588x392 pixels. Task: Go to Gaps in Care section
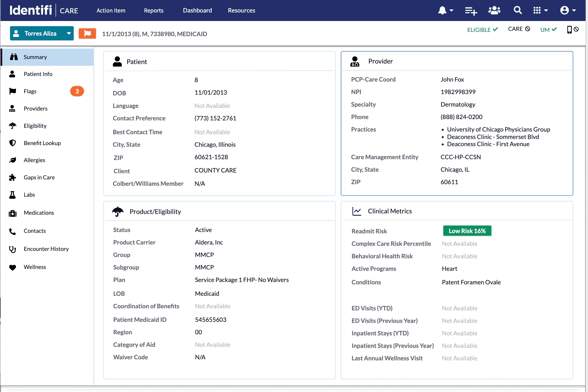coord(39,177)
